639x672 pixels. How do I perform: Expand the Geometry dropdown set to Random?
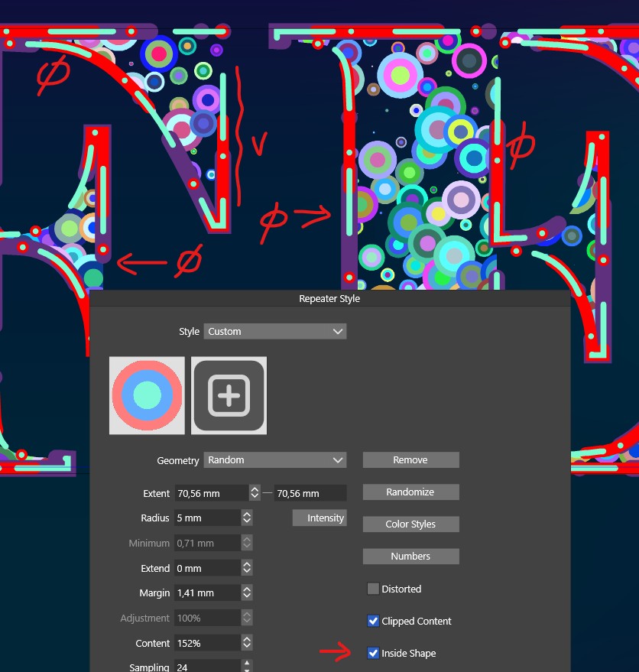click(274, 460)
